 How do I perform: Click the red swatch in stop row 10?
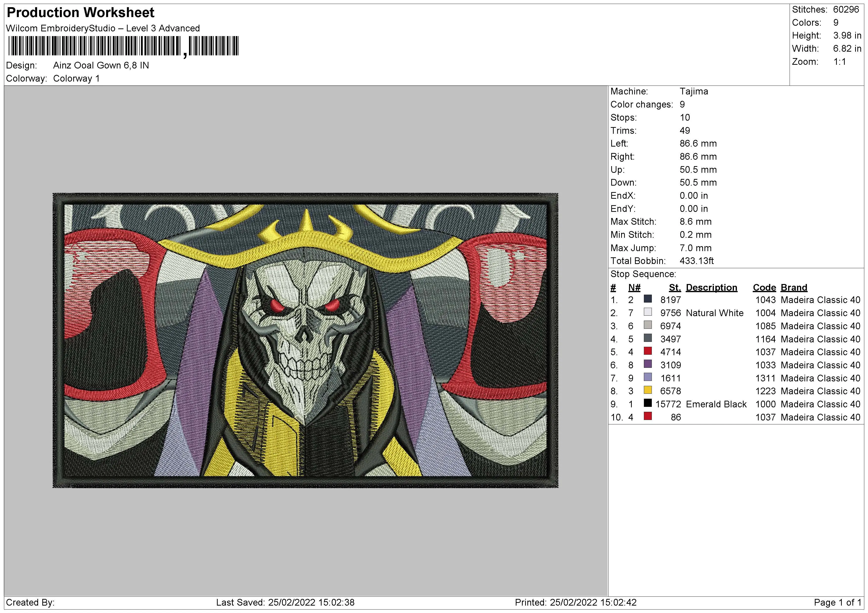648,416
